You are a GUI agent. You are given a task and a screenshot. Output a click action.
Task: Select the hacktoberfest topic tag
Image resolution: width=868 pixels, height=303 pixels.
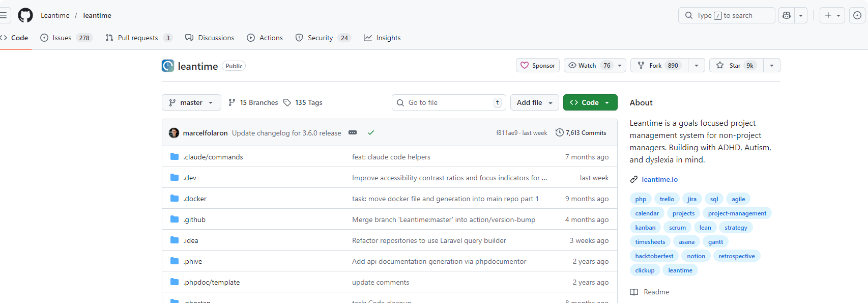click(x=654, y=256)
